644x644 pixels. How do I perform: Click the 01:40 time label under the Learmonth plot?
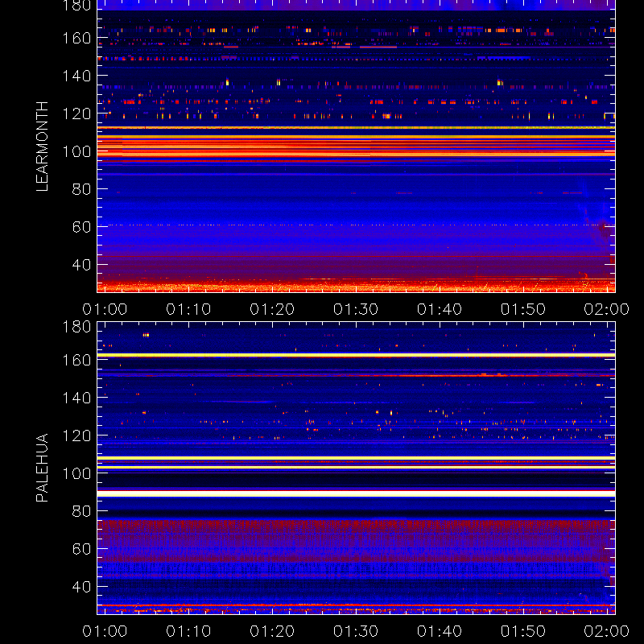tap(440, 309)
